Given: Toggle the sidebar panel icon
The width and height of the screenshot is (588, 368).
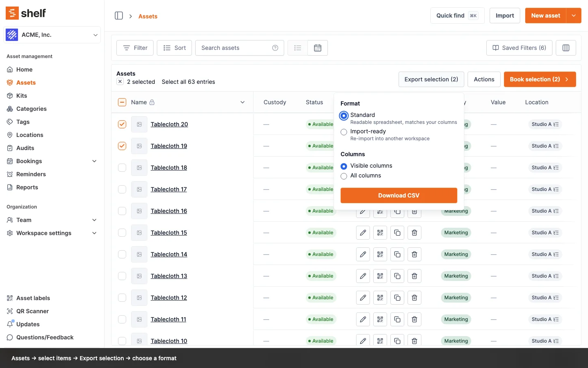Looking at the screenshot, I should click(x=119, y=16).
